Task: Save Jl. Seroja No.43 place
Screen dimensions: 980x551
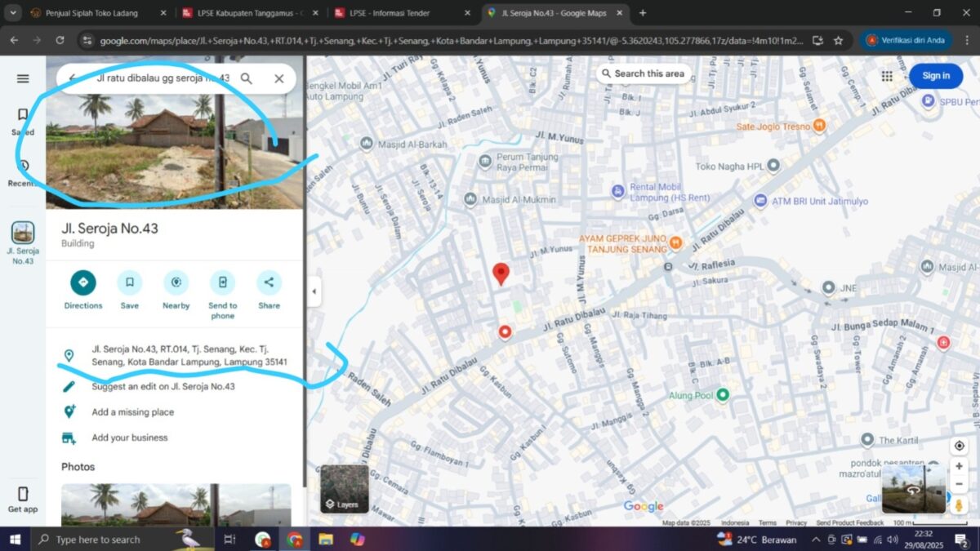Action: pyautogui.click(x=129, y=283)
